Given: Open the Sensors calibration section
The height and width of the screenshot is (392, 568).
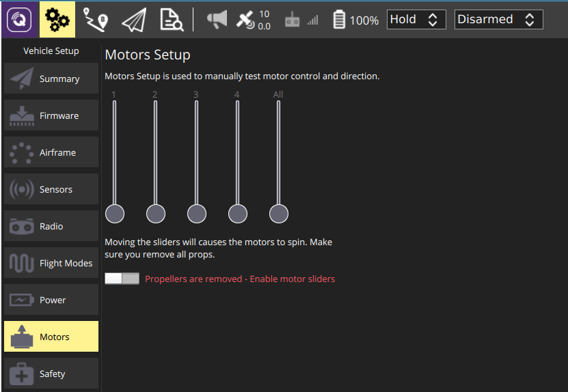Looking at the screenshot, I should coord(51,189).
